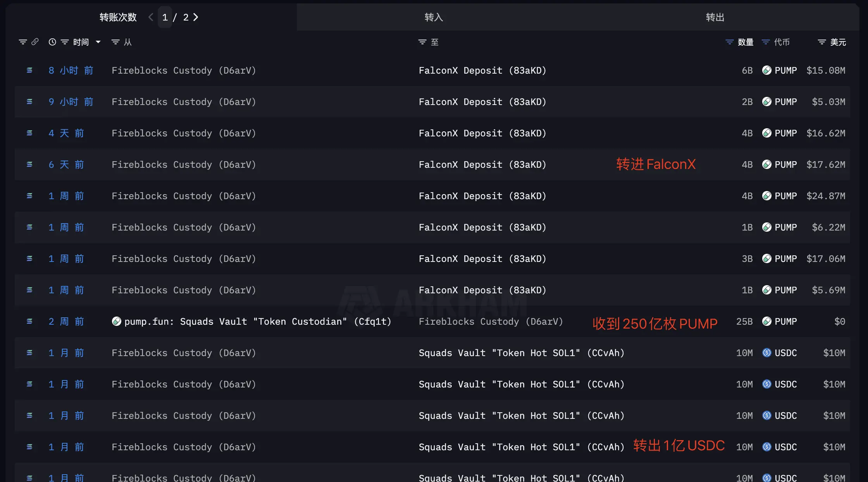Toggle the clock time-format icon
The width and height of the screenshot is (868, 482).
[x=52, y=42]
